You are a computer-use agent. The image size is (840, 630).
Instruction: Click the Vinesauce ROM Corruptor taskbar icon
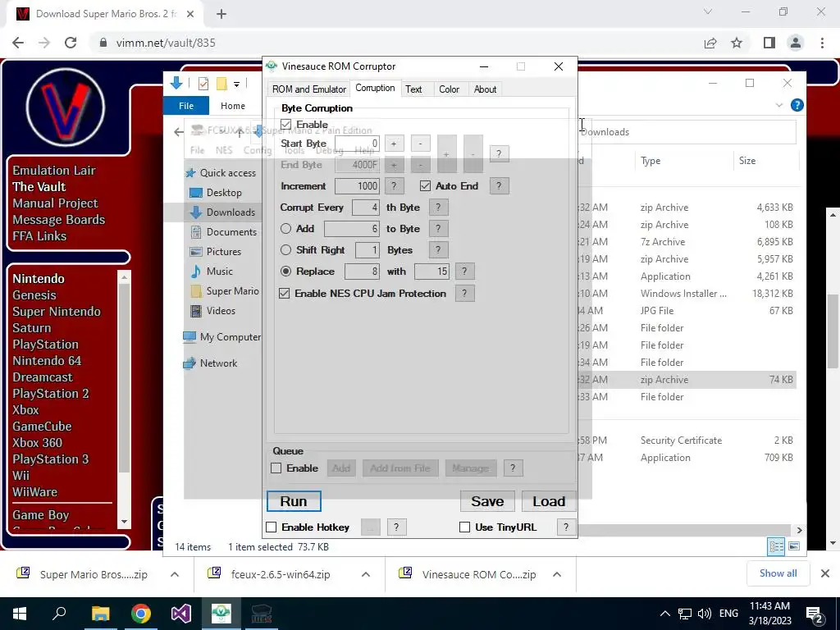click(x=221, y=614)
